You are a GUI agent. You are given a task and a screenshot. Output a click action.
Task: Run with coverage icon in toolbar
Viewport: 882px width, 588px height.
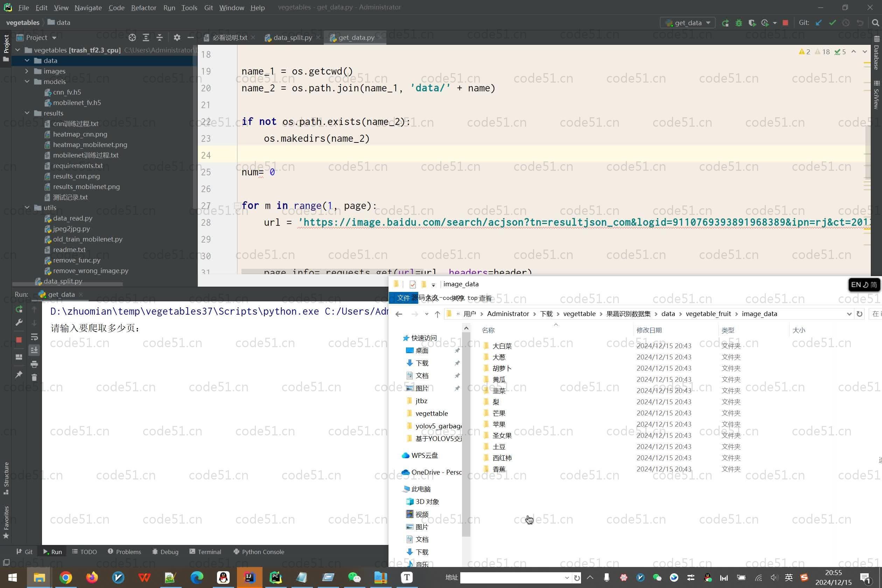click(752, 23)
